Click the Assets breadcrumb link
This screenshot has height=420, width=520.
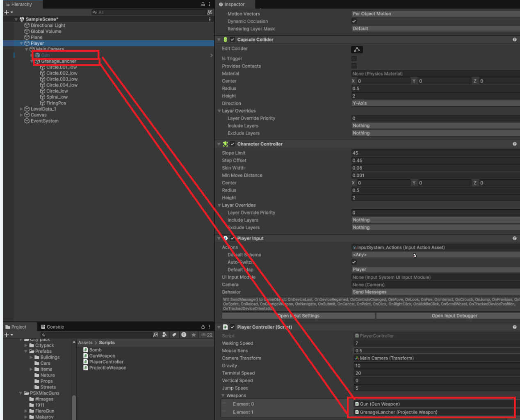point(85,342)
